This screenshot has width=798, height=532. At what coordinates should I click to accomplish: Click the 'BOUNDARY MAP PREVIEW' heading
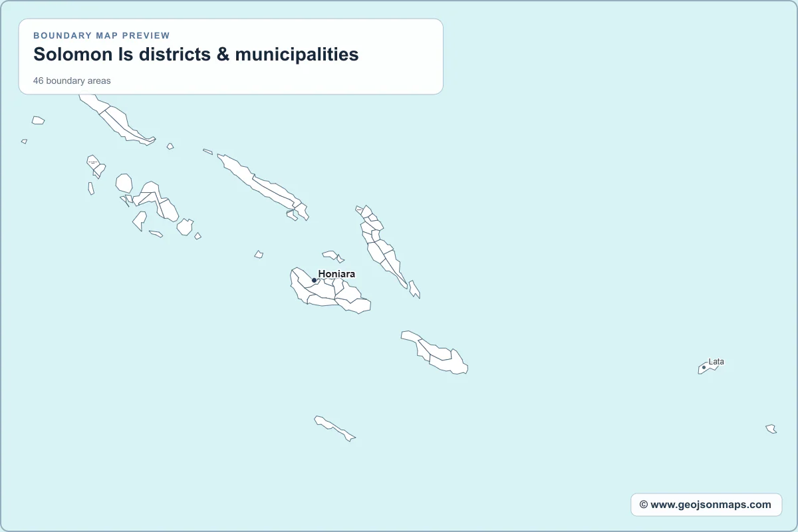tap(102, 36)
